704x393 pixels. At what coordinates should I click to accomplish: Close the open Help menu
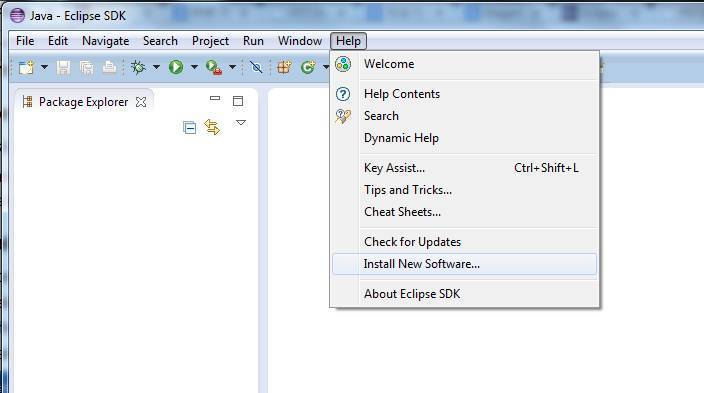[x=348, y=41]
